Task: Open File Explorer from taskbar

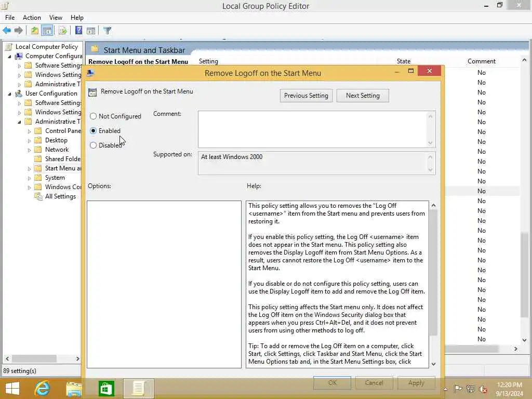Action: [x=74, y=389]
